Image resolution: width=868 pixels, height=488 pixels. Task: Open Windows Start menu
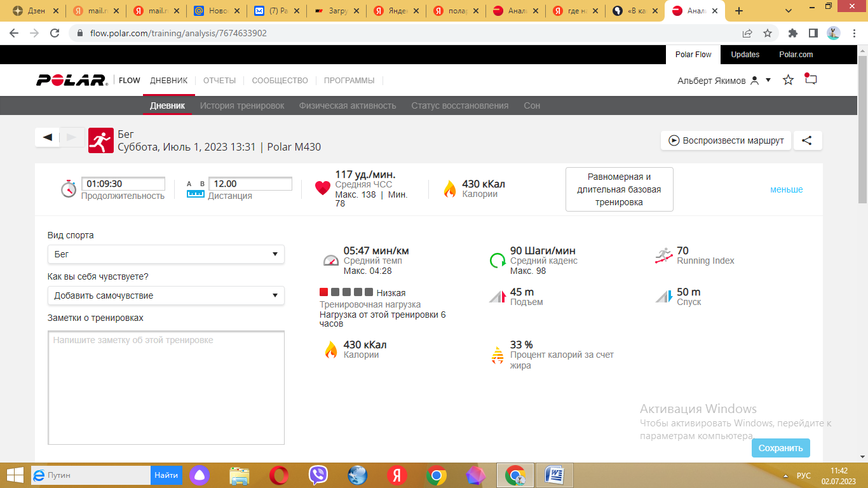pos(15,475)
